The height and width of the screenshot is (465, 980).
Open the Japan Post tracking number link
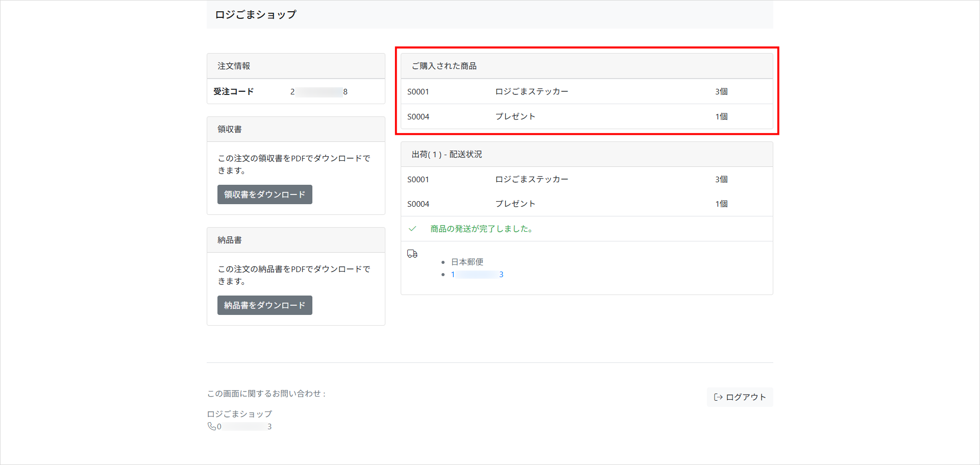tap(477, 275)
